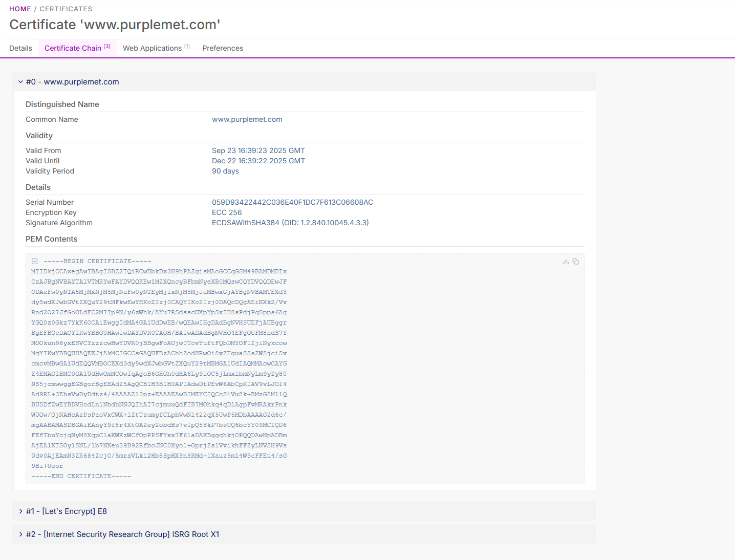Click the page title Certificate 'www.purplemet.com'
Image resolution: width=735 pixels, height=560 pixels.
[x=115, y=25]
